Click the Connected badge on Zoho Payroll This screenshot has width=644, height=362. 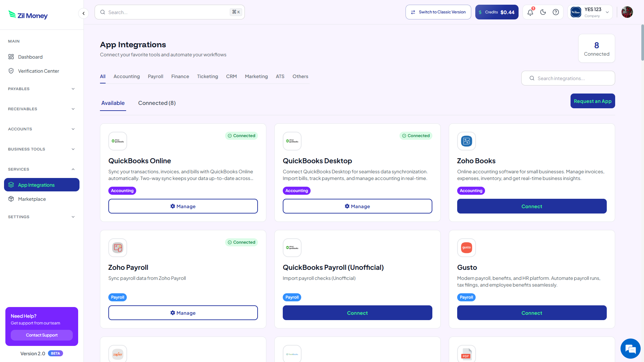(241, 242)
